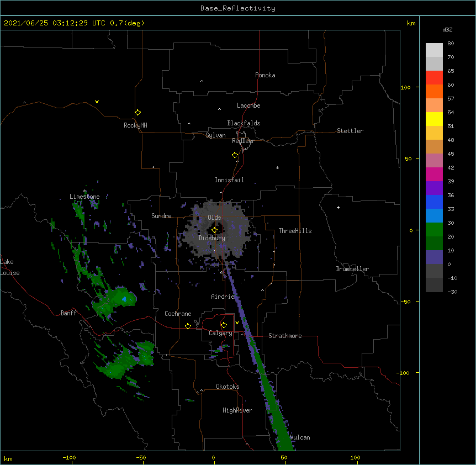Click the RedDeer city label
Viewport: 476px width, 465px height.
(243, 141)
